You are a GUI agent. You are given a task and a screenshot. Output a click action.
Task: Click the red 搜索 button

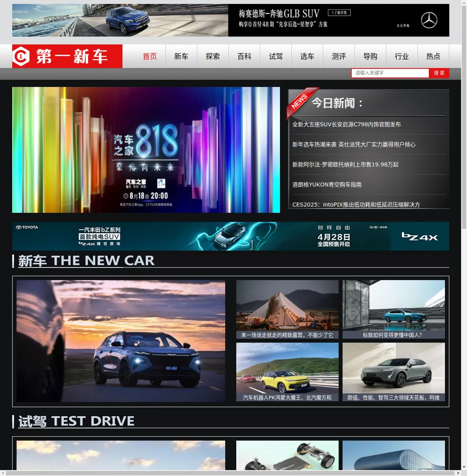click(439, 73)
